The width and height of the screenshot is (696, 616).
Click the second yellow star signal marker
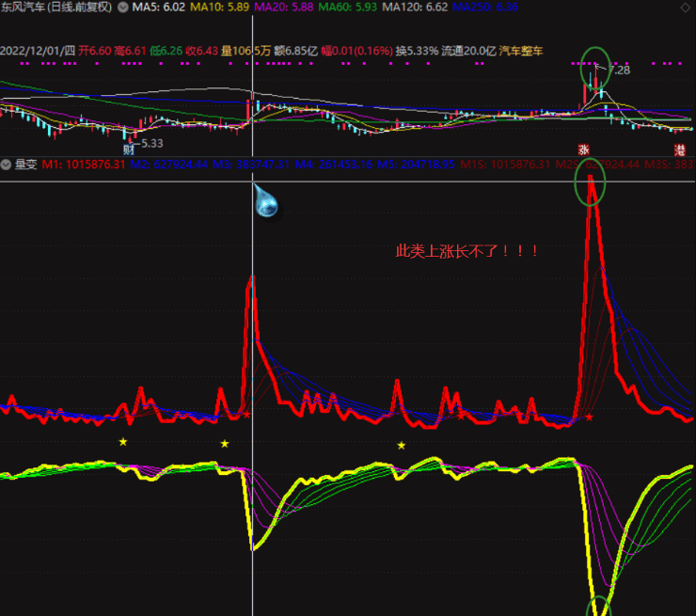[225, 443]
